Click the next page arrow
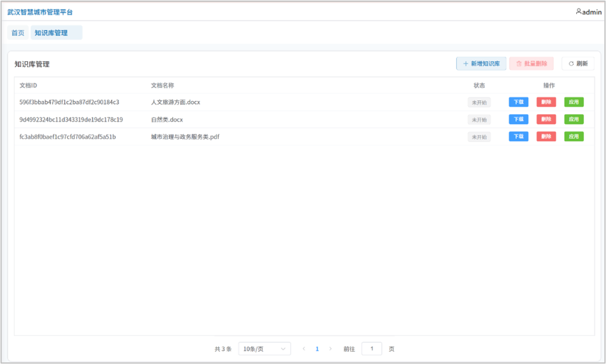606x364 pixels. 331,349
